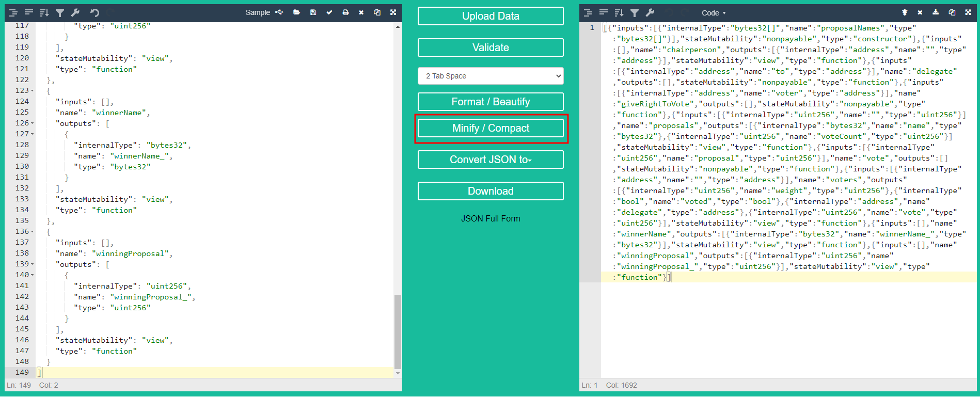
Task: Download output from right editor toolbar
Action: click(936, 12)
